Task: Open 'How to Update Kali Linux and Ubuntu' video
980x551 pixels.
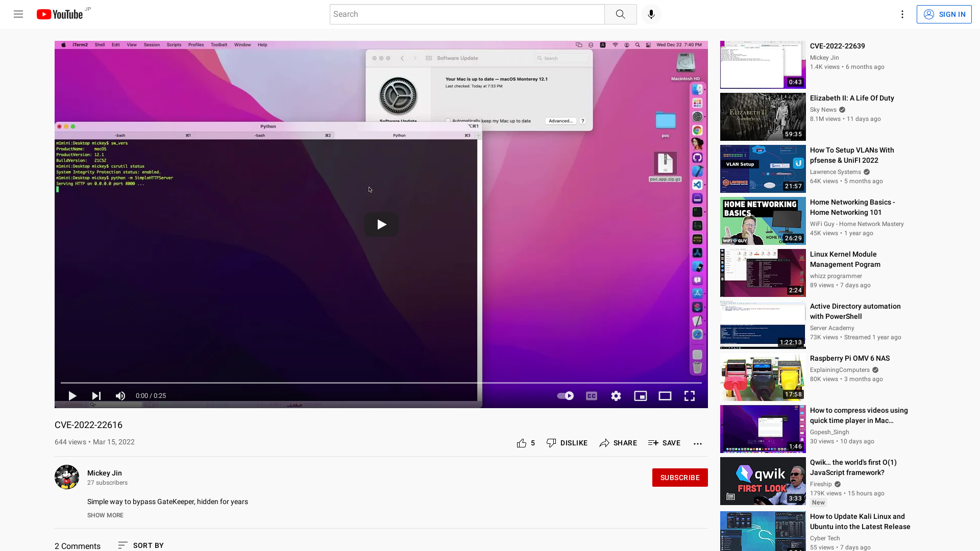Action: [x=860, y=521]
